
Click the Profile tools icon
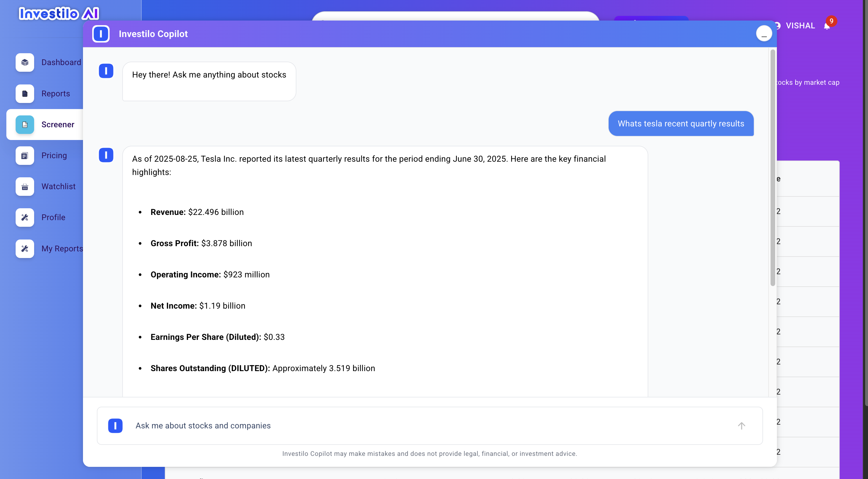[25, 218]
